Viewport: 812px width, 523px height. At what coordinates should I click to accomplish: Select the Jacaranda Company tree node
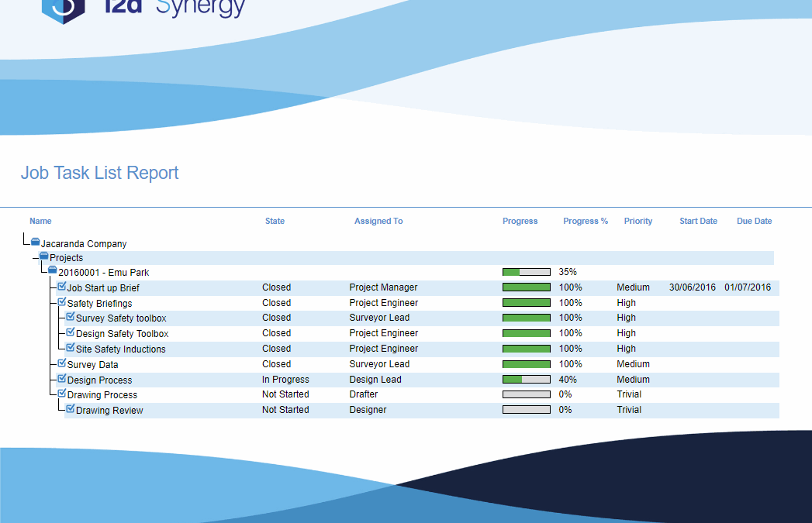(x=84, y=243)
